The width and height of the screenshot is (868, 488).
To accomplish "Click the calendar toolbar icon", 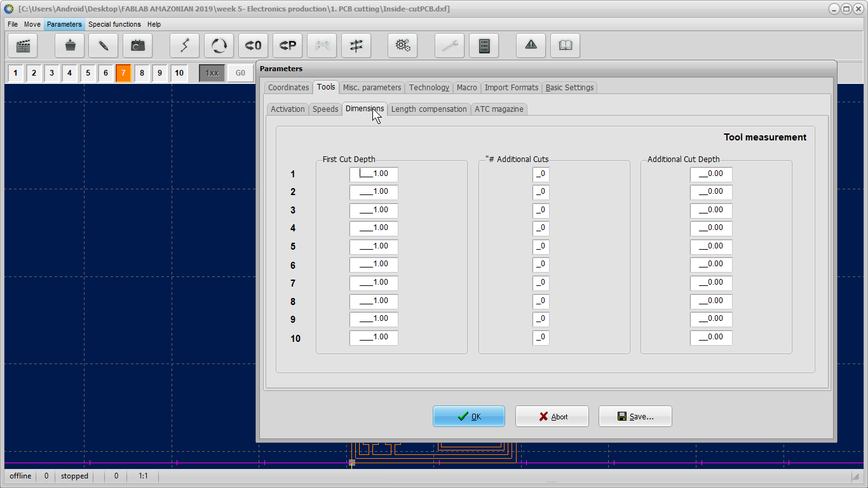I will pos(138,46).
